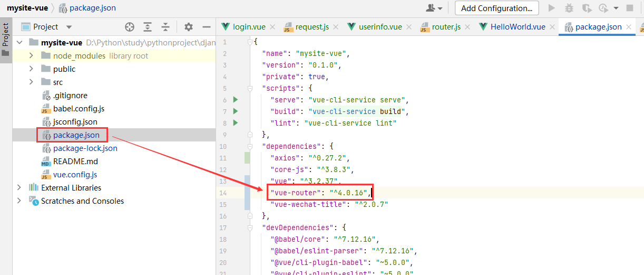This screenshot has width=644, height=275.
Task: Select README.md in project tree
Action: click(75, 162)
